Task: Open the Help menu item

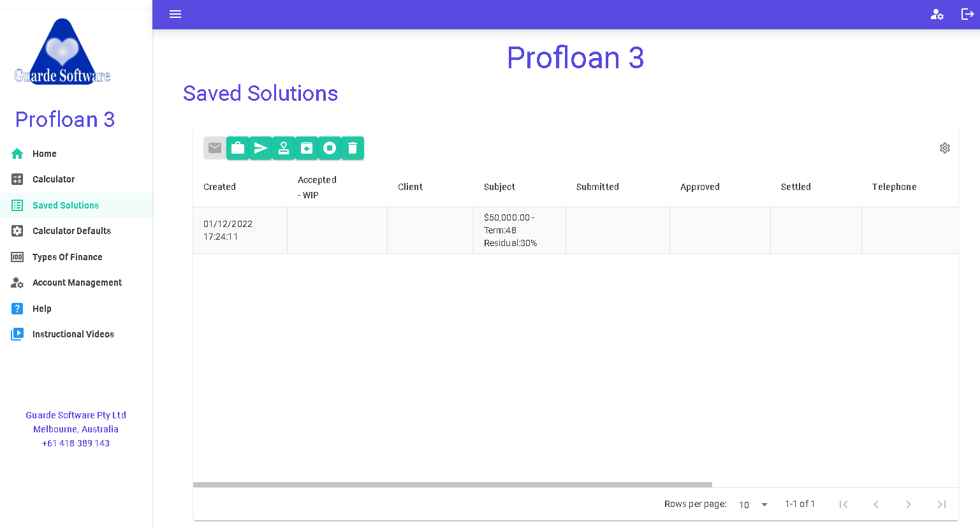Action: 76,309
